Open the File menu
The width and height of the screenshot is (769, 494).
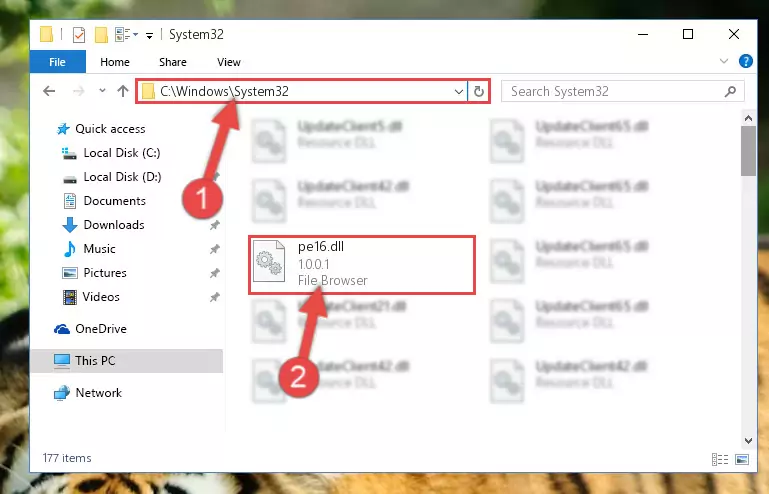57,62
